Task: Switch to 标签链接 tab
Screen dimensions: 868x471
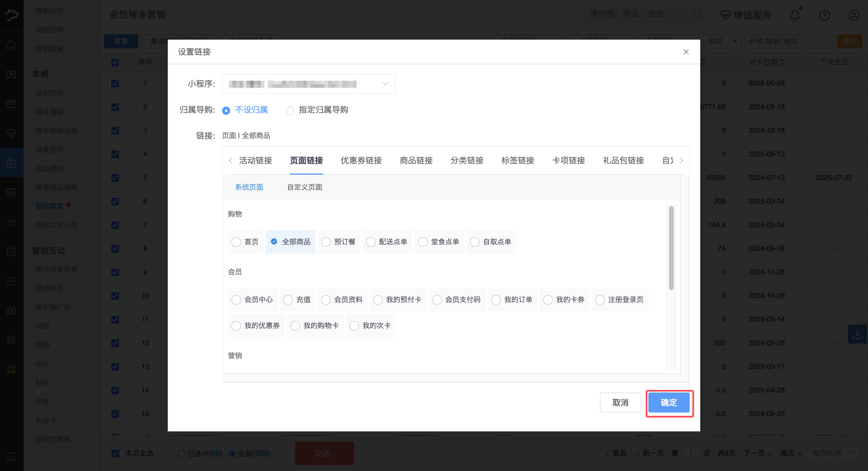Action: 518,160
